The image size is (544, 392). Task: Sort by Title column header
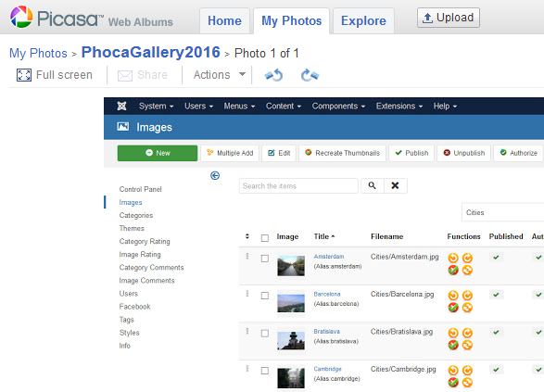[x=324, y=236]
